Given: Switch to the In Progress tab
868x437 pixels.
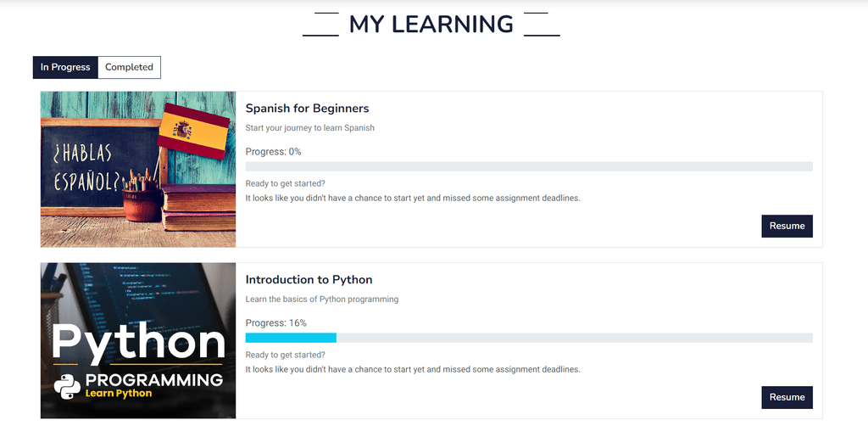Looking at the screenshot, I should [x=65, y=67].
